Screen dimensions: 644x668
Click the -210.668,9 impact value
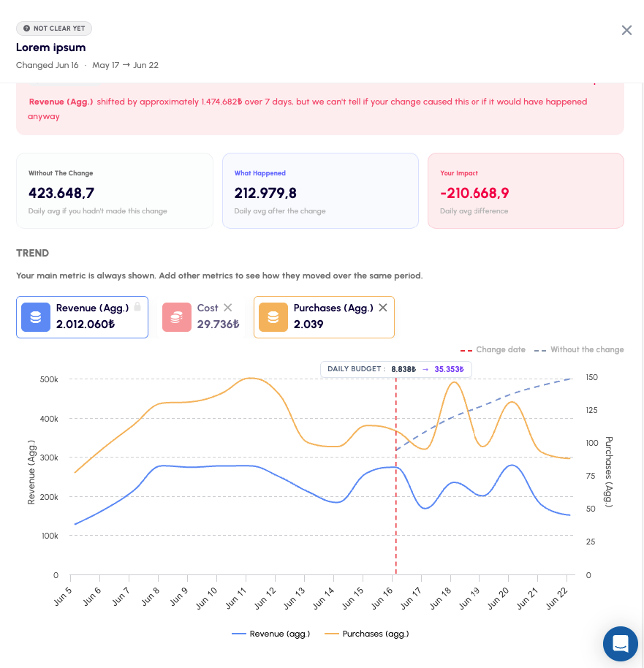tap(474, 194)
